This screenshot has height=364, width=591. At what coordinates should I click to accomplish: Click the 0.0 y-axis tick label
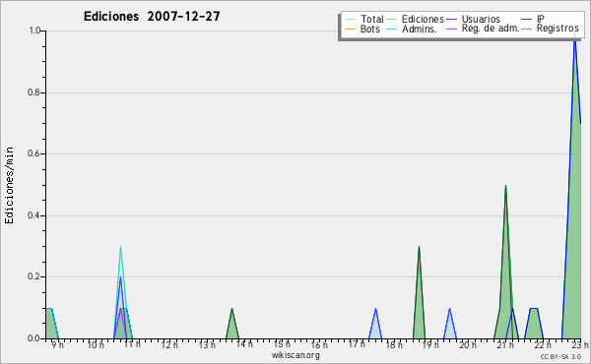(34, 338)
